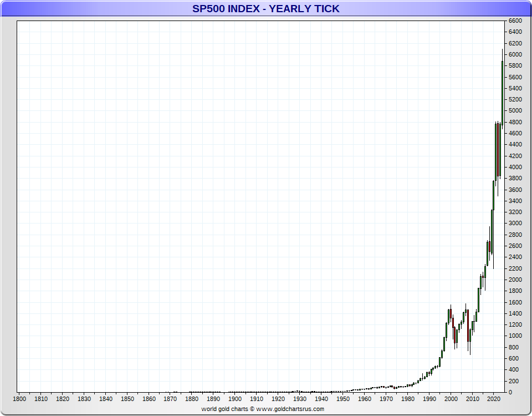
Task: Click the y-axis label 5800
Action: [x=515, y=65]
